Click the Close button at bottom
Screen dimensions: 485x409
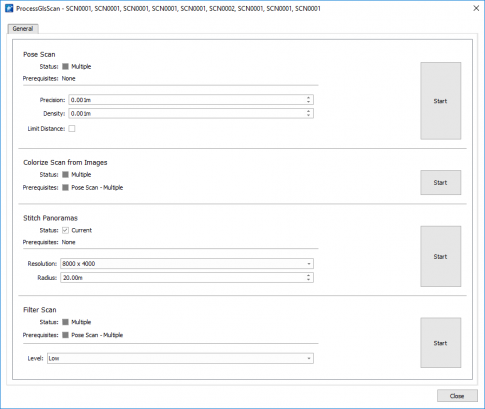click(x=457, y=396)
